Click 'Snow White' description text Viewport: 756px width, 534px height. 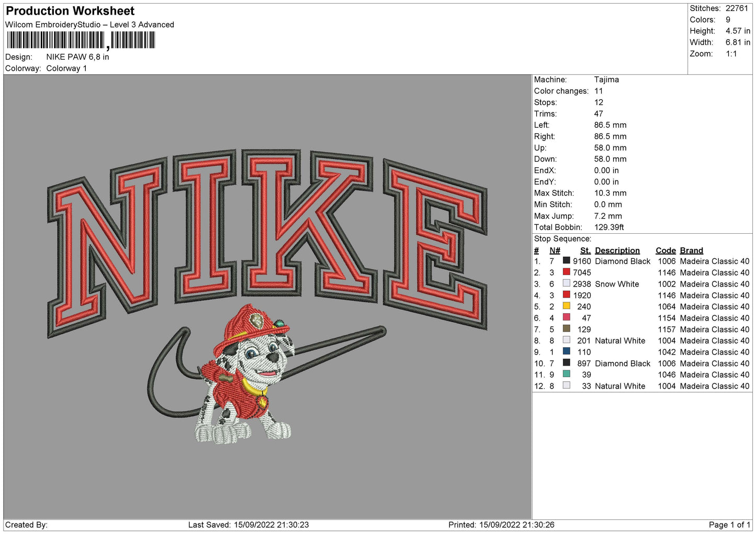click(617, 284)
